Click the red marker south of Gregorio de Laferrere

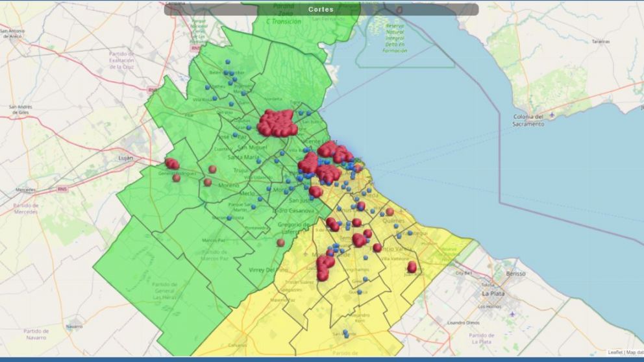tap(280, 243)
